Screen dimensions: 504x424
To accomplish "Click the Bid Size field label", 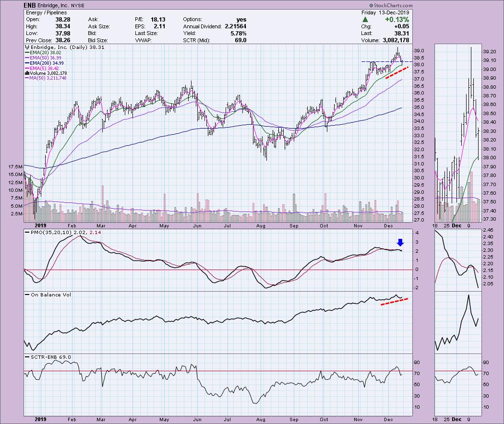I will (x=98, y=40).
